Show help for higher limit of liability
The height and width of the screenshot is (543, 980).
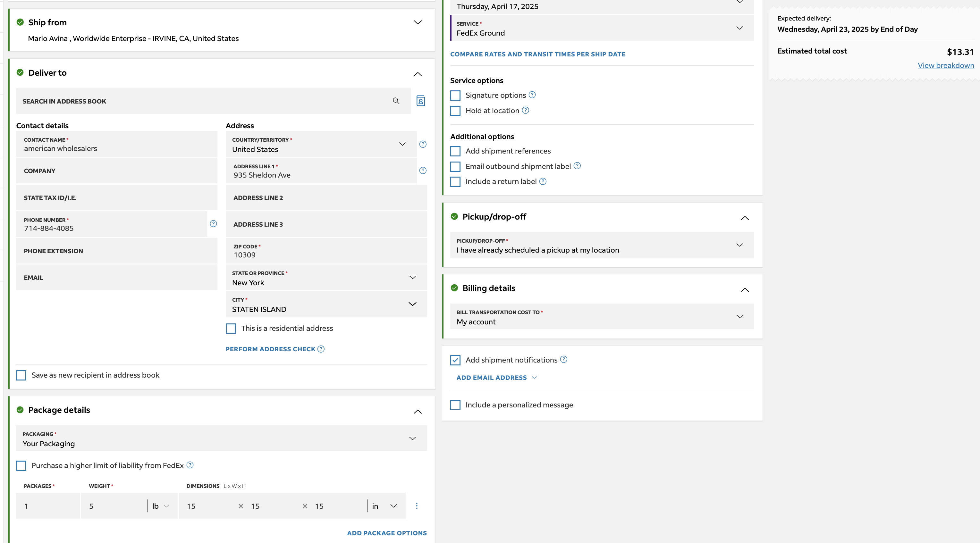[x=190, y=465]
